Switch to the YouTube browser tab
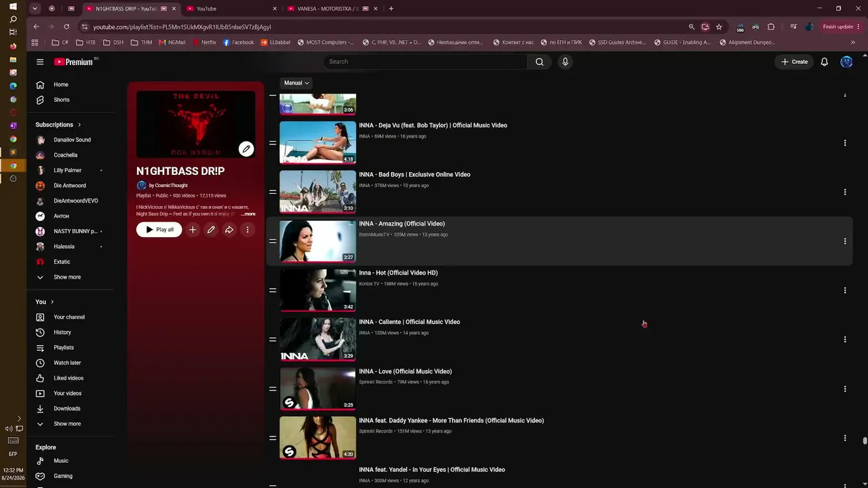The image size is (868, 488). click(232, 9)
